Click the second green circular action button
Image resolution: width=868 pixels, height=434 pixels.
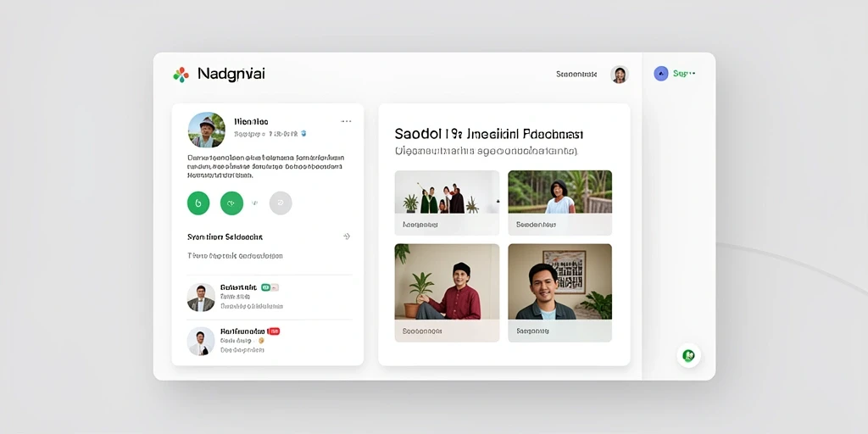pyautogui.click(x=231, y=203)
